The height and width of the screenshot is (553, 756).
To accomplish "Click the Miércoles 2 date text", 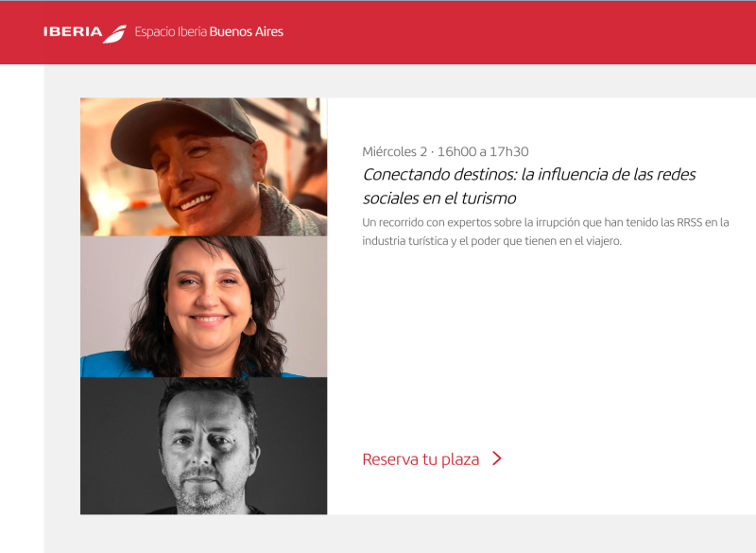I will tap(394, 151).
